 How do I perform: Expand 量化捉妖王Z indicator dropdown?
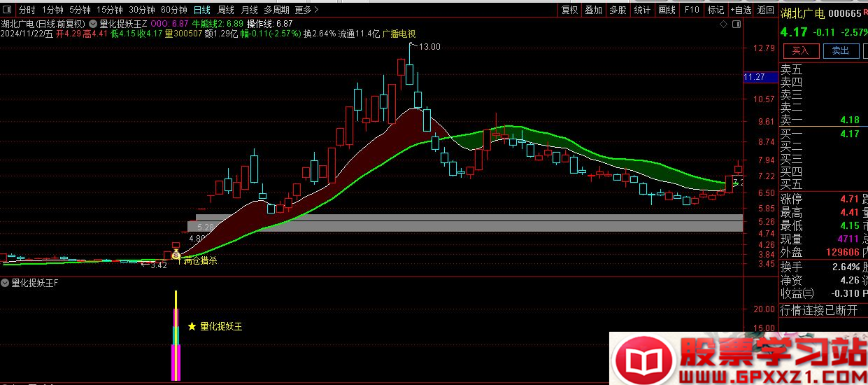pyautogui.click(x=94, y=23)
